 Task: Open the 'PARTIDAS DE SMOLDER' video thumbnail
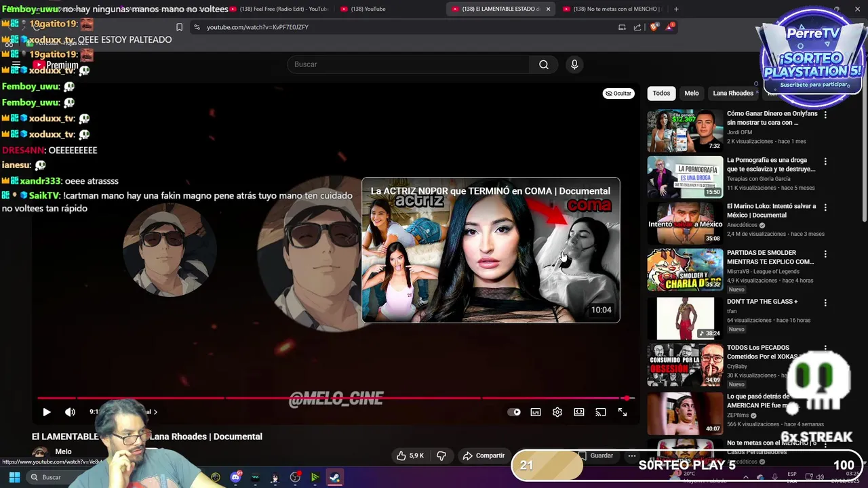685,270
